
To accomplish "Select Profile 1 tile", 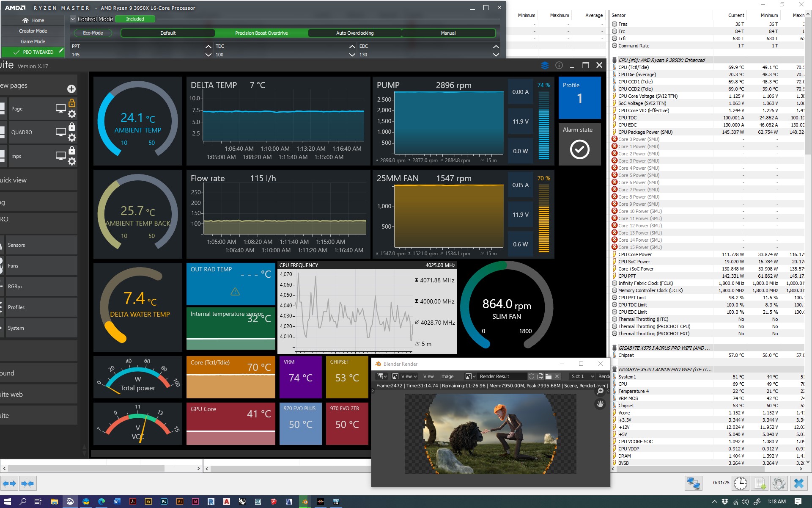I will coord(579,98).
